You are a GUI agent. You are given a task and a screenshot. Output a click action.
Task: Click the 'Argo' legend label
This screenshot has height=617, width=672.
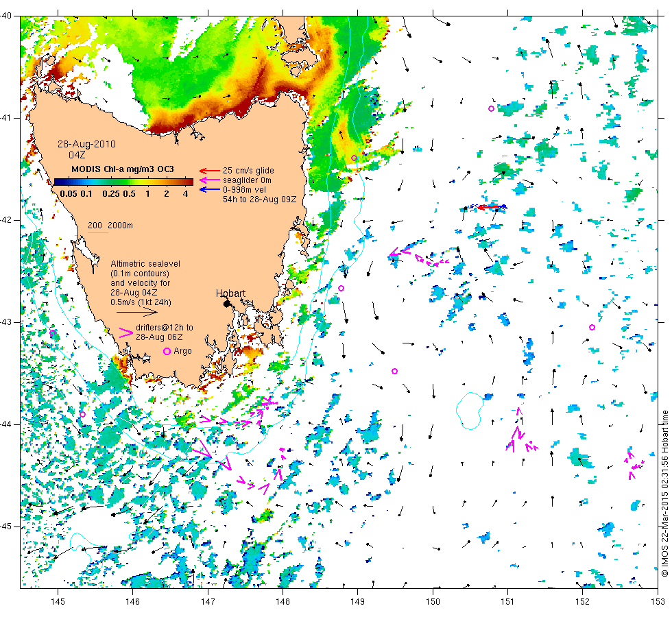(x=182, y=351)
